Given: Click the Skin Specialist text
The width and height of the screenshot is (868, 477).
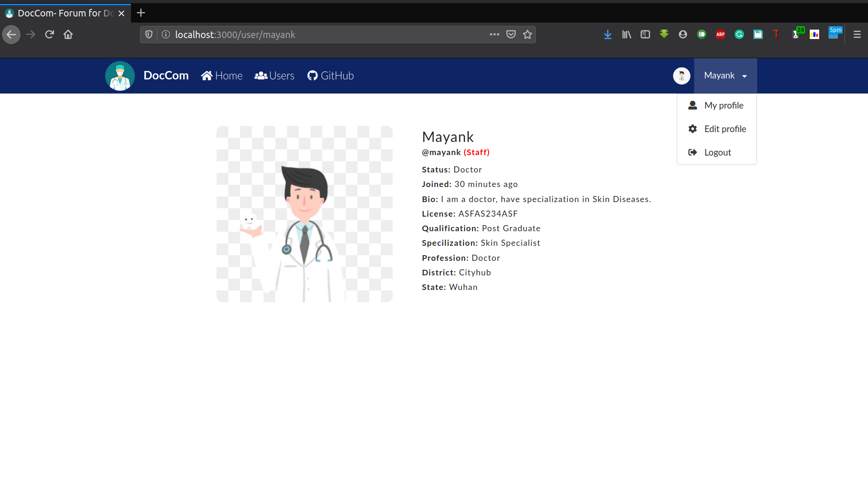Looking at the screenshot, I should click(x=510, y=243).
